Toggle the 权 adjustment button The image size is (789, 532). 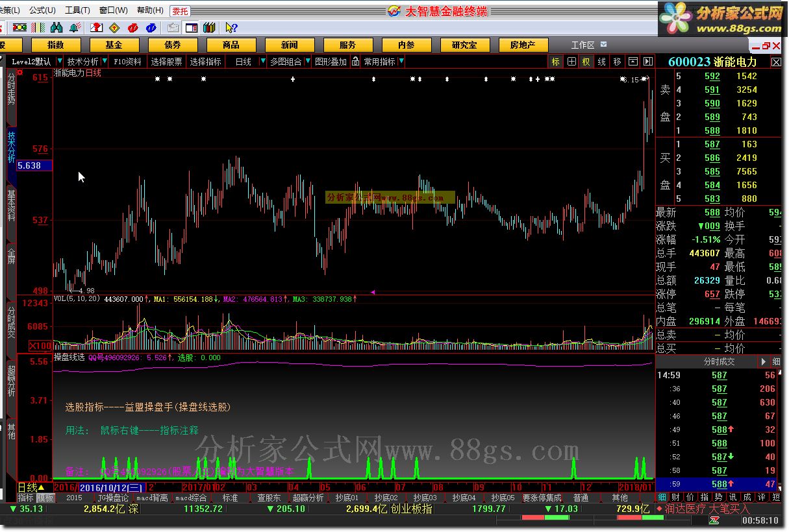click(x=586, y=62)
